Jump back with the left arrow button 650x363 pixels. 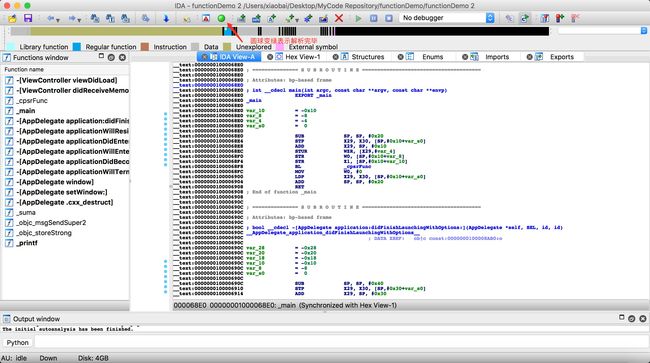[x=50, y=18]
